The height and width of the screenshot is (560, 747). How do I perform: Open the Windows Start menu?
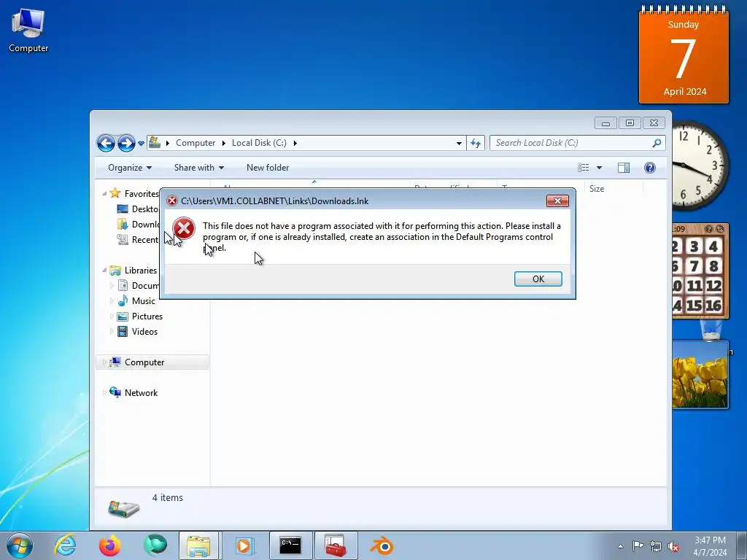(20, 545)
